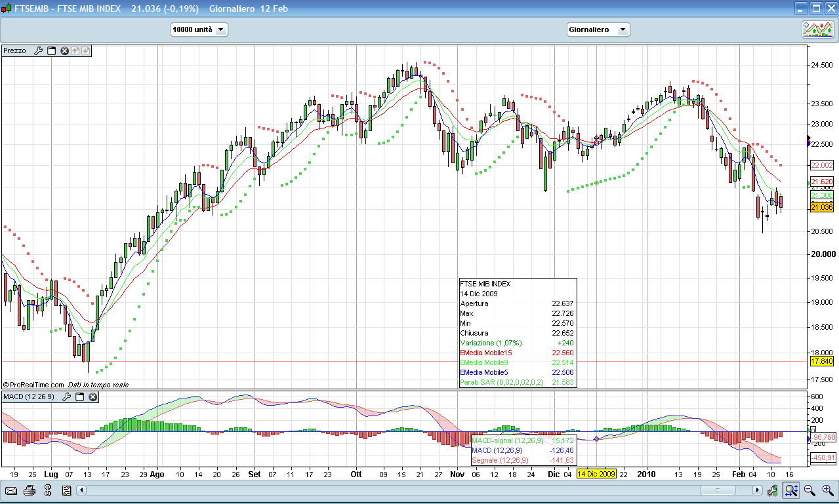Open Prezzo panel wrench settings
The height and width of the screenshot is (504, 839).
(38, 50)
